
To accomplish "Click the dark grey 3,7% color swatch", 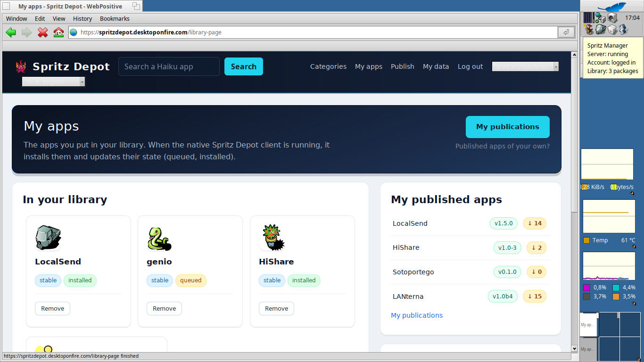I will coord(586,296).
